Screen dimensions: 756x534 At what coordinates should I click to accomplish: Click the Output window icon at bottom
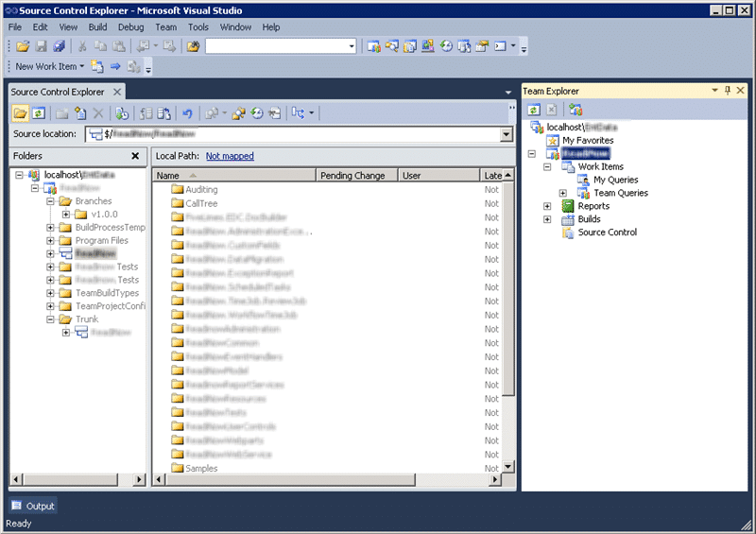[33, 506]
